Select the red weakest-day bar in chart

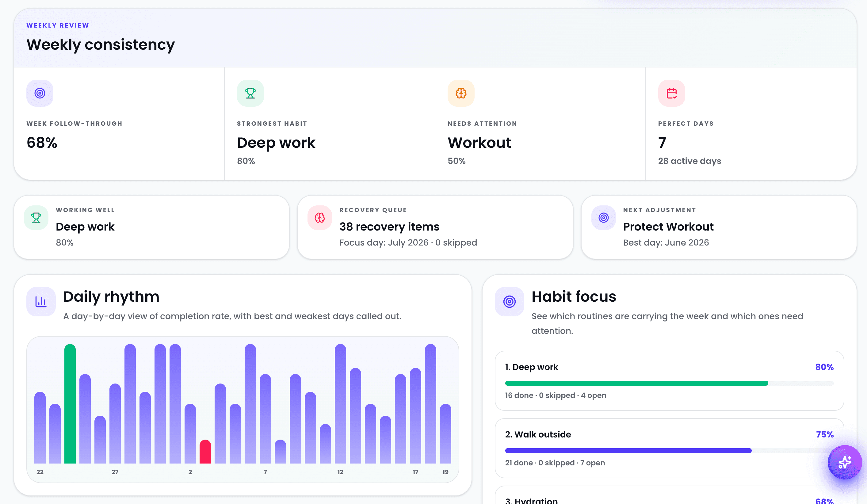click(x=205, y=451)
